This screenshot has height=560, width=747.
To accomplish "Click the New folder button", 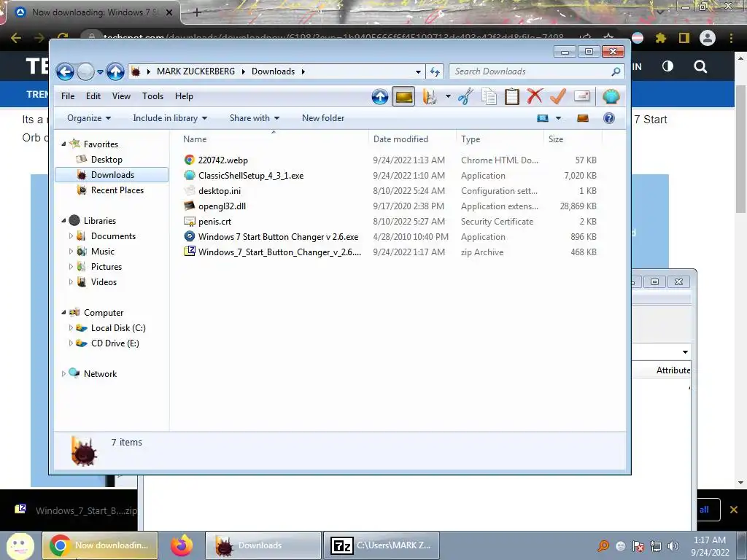I will pos(323,118).
